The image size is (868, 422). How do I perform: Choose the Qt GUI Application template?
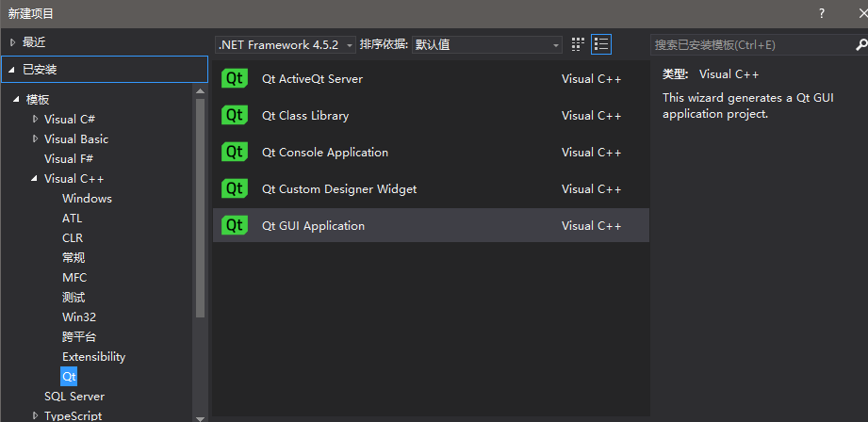(x=431, y=225)
